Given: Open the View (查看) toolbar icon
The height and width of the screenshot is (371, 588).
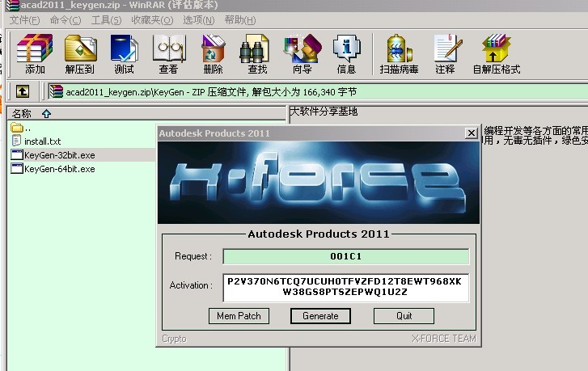Looking at the screenshot, I should coord(168,53).
